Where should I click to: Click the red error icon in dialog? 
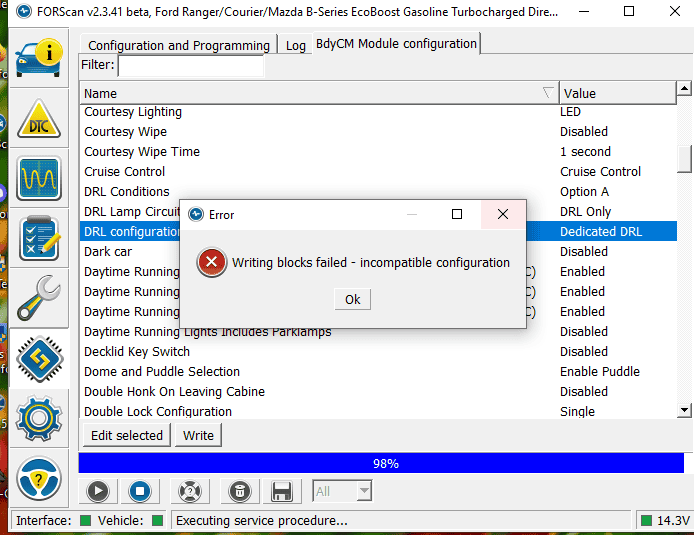coord(212,262)
